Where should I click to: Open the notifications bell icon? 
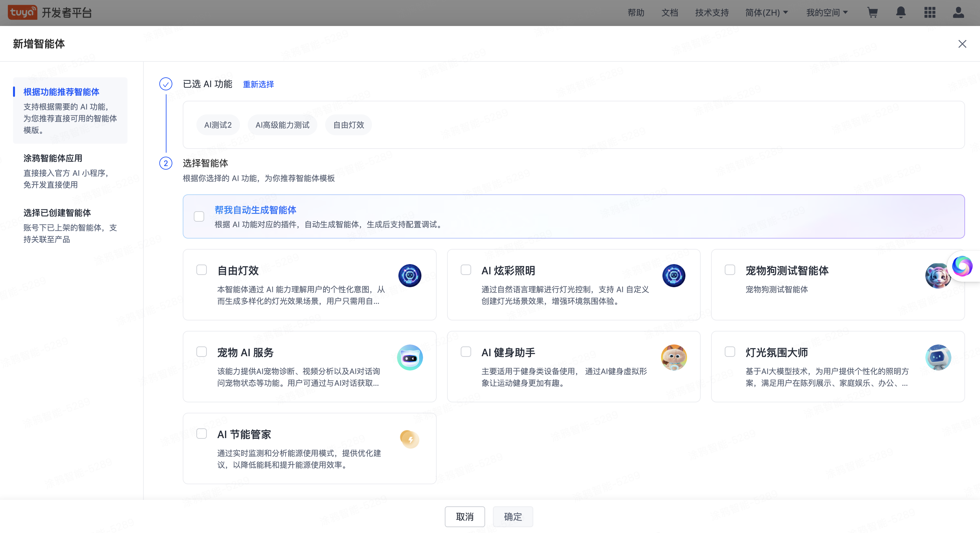(901, 13)
